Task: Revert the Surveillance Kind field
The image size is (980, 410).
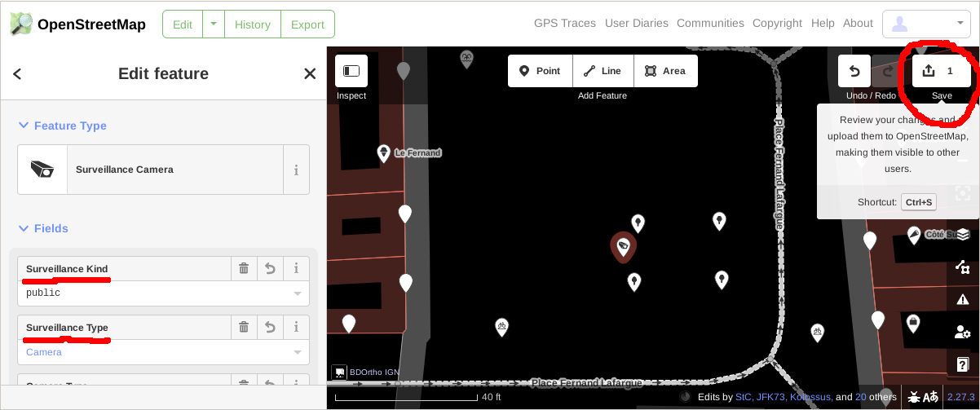Action: pyautogui.click(x=270, y=268)
